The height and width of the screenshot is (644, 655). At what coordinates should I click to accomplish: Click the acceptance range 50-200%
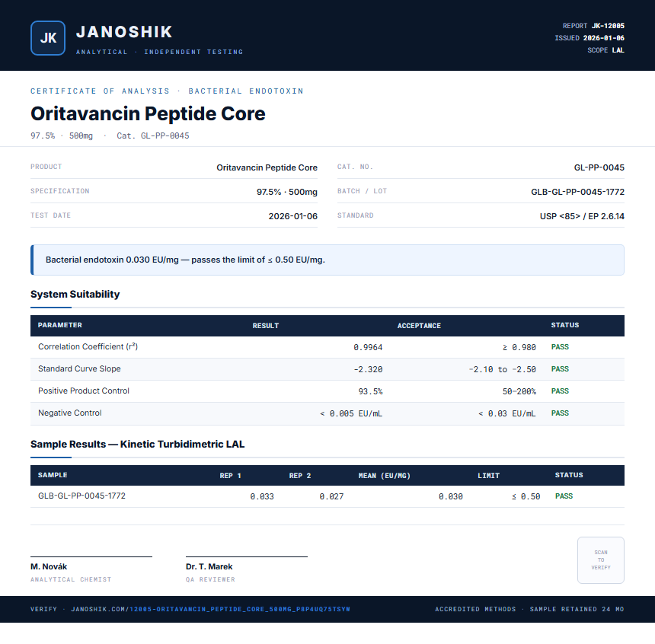point(519,392)
